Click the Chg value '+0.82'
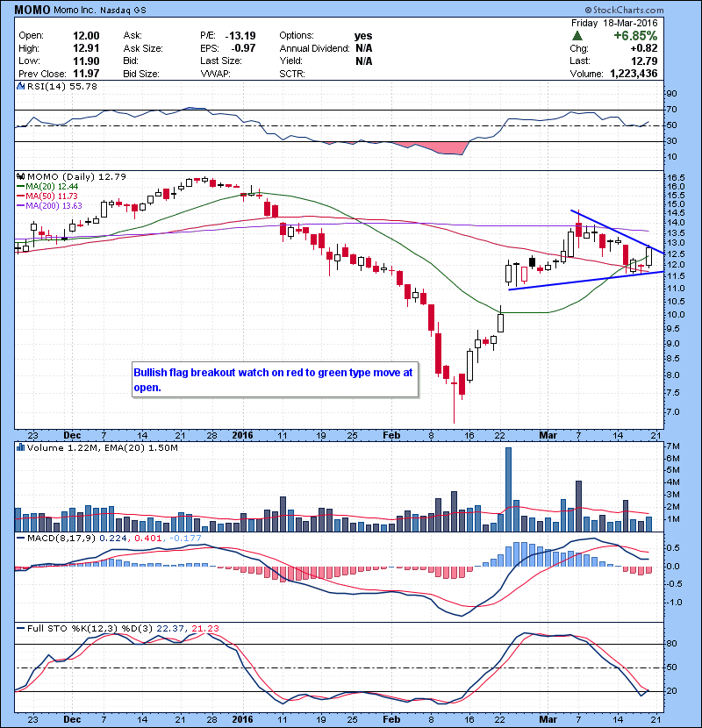 644,48
